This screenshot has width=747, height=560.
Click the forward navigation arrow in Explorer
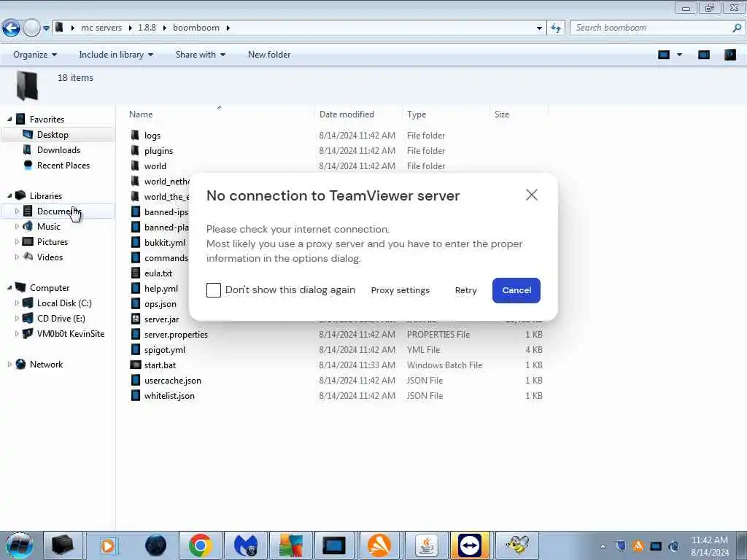[31, 28]
